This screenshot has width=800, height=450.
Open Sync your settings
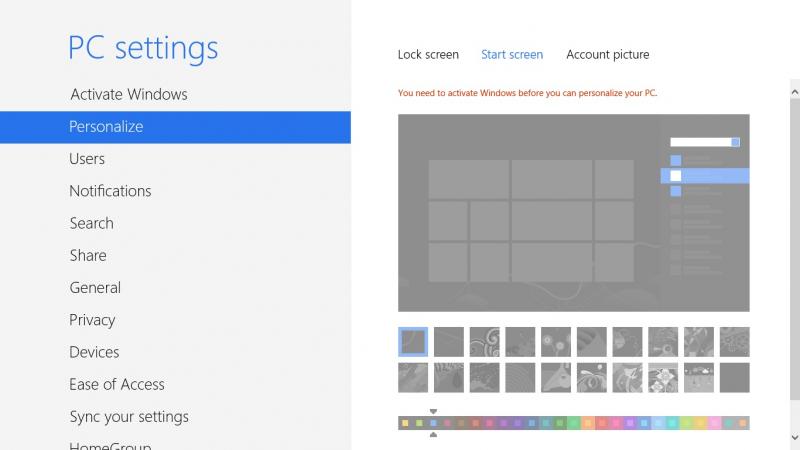coord(129,417)
